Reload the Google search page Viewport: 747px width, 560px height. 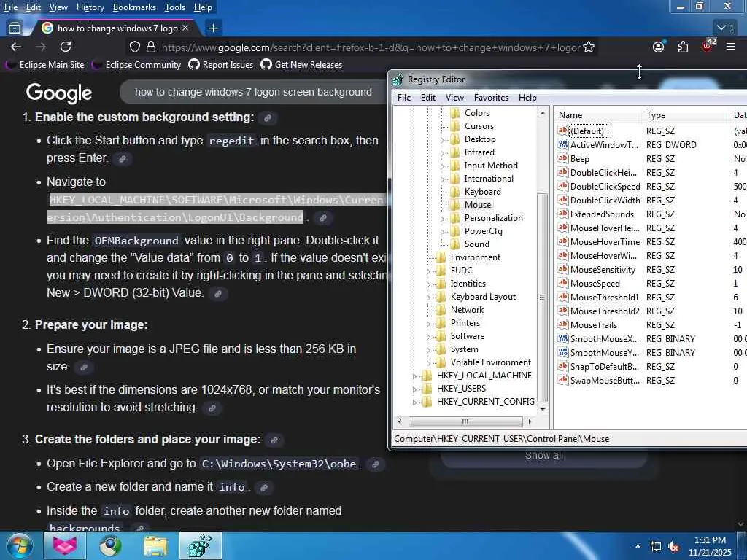tap(66, 47)
